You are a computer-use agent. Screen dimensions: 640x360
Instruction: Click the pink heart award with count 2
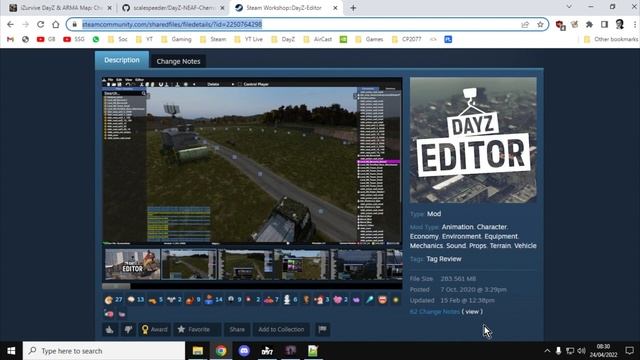pyautogui.click(x=340, y=300)
